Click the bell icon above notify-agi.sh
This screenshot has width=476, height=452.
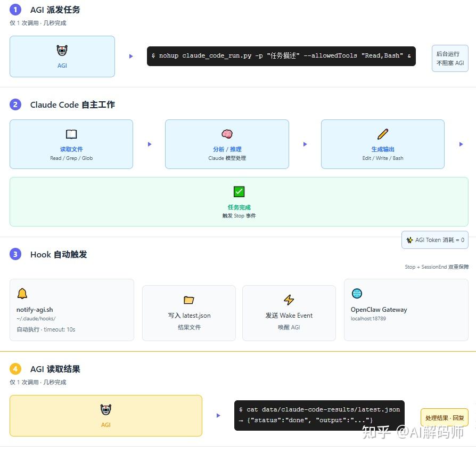22,293
